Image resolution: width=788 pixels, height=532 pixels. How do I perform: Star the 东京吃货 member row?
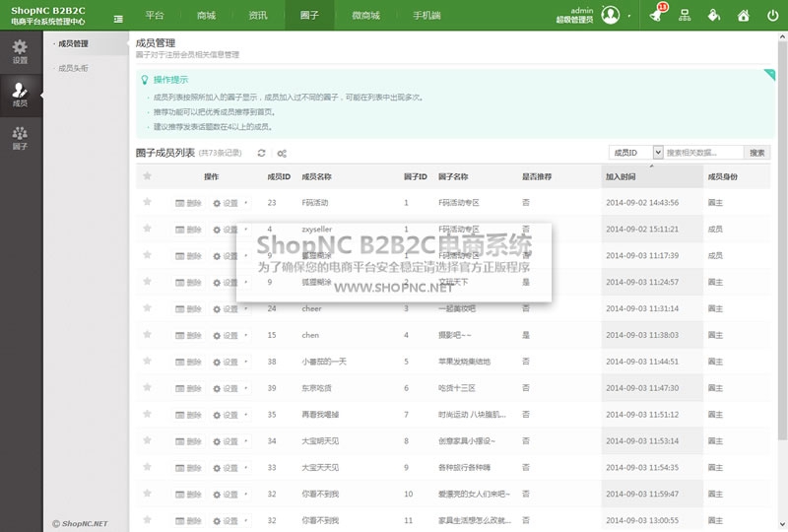(x=147, y=387)
